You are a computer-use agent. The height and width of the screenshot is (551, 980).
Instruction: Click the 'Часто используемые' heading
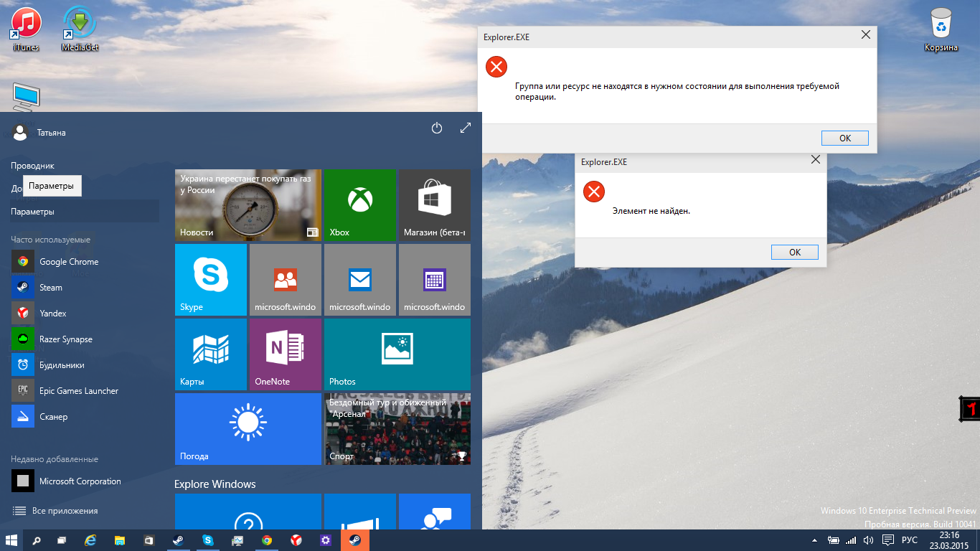pyautogui.click(x=50, y=240)
